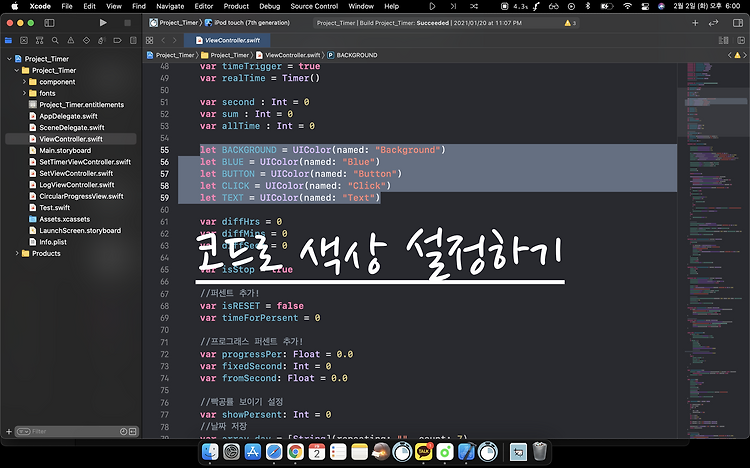The width and height of the screenshot is (750, 468).
Task: Open the Symbol navigator icon
Action: point(40,41)
